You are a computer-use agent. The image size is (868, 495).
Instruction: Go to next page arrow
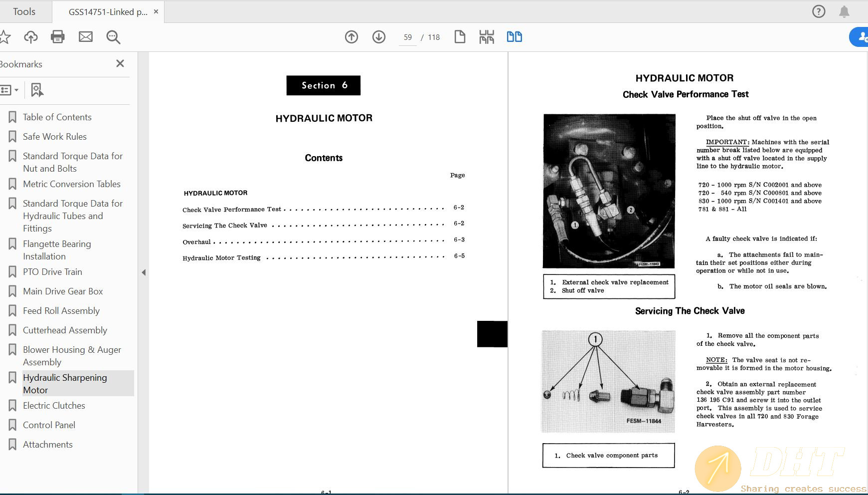coord(379,37)
